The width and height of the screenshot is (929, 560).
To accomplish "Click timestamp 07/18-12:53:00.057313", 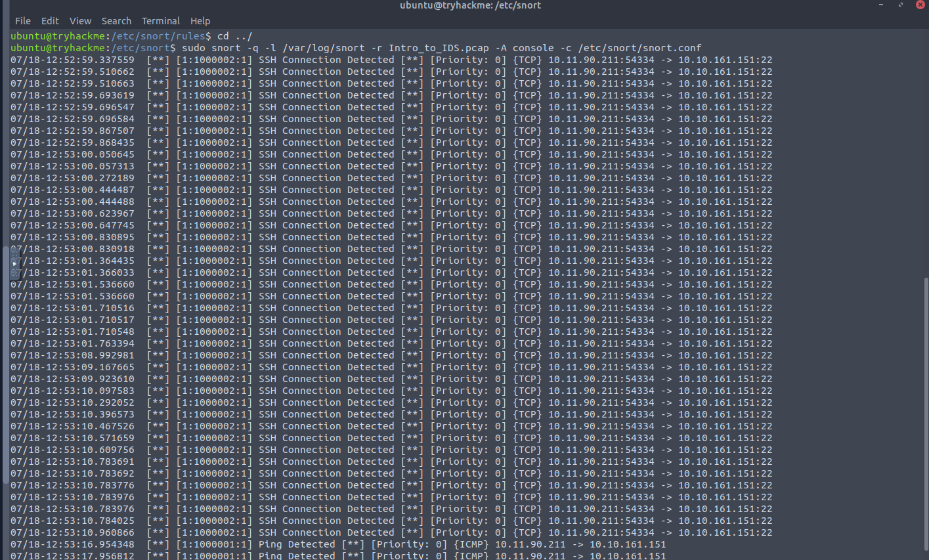I will tap(72, 166).
